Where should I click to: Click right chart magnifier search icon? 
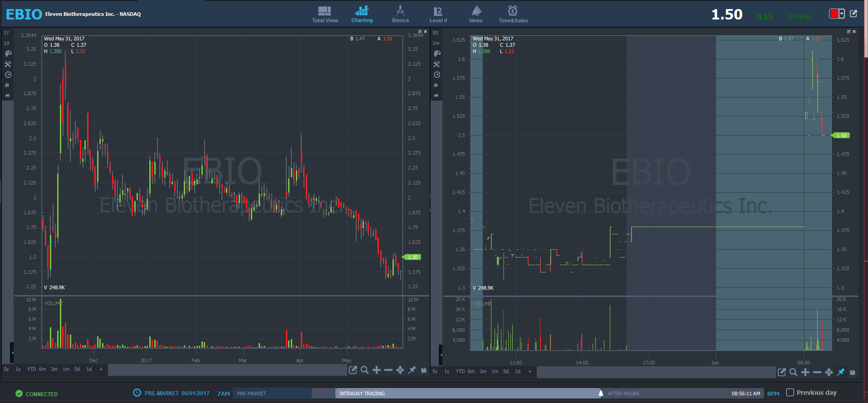tap(793, 372)
